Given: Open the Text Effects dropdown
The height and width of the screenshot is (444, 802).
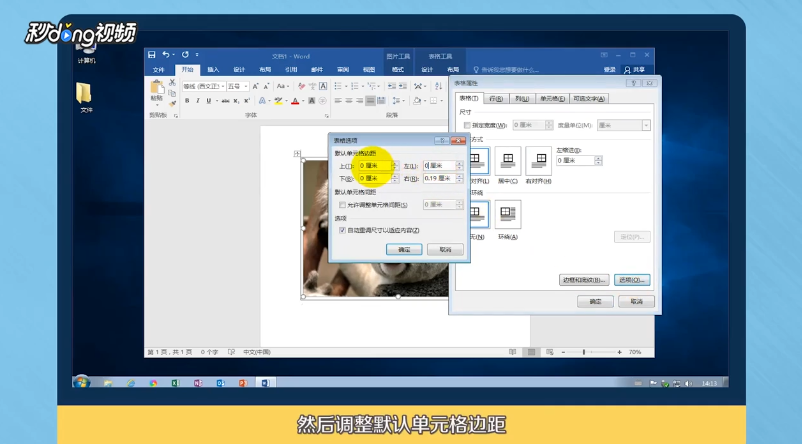Looking at the screenshot, I should [x=264, y=101].
